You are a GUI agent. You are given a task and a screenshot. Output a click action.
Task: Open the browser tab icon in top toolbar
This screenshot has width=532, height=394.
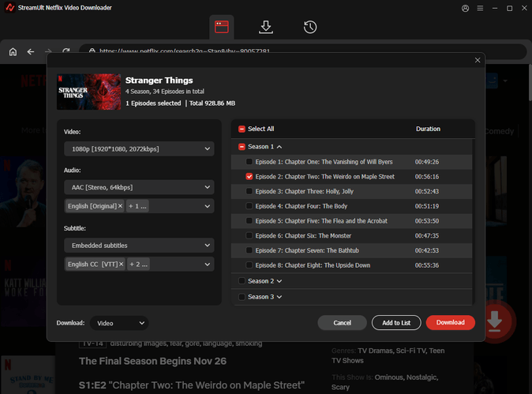click(222, 27)
